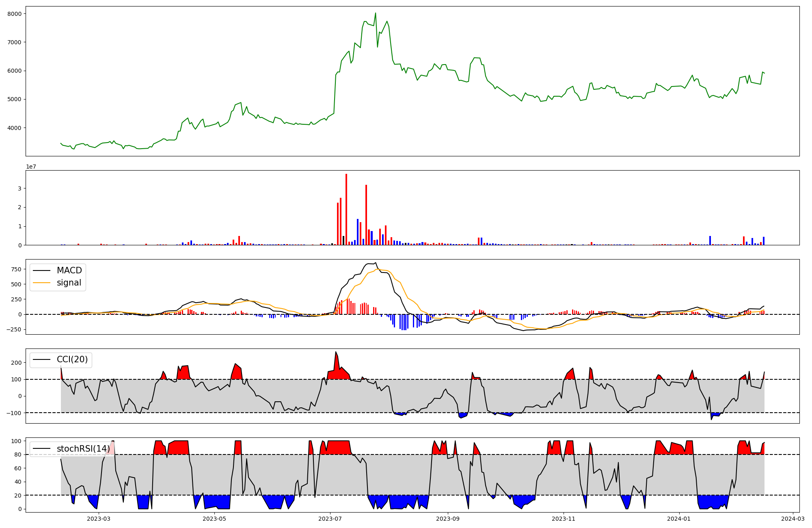Click the stochRSI(14) legend label
The height and width of the screenshot is (528, 812).
83,449
